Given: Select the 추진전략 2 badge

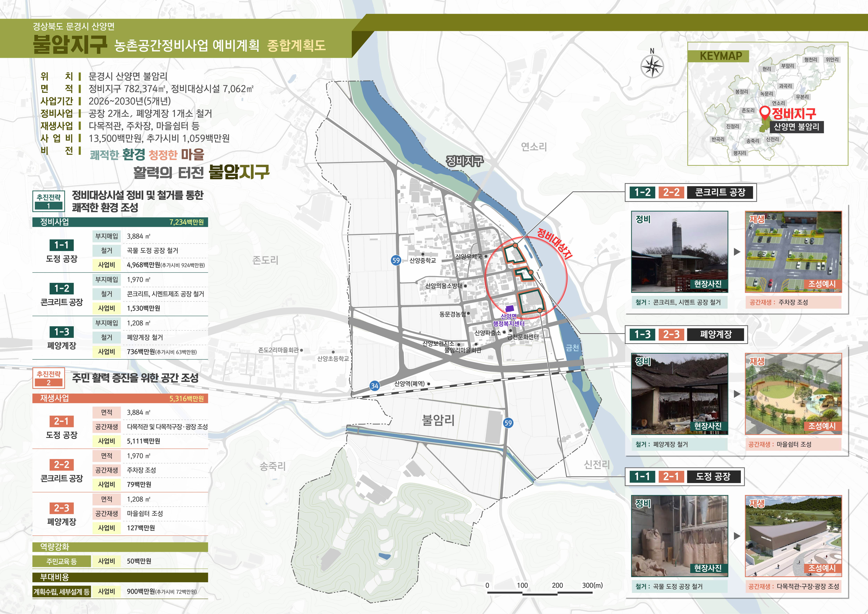Looking at the screenshot, I should tap(48, 378).
